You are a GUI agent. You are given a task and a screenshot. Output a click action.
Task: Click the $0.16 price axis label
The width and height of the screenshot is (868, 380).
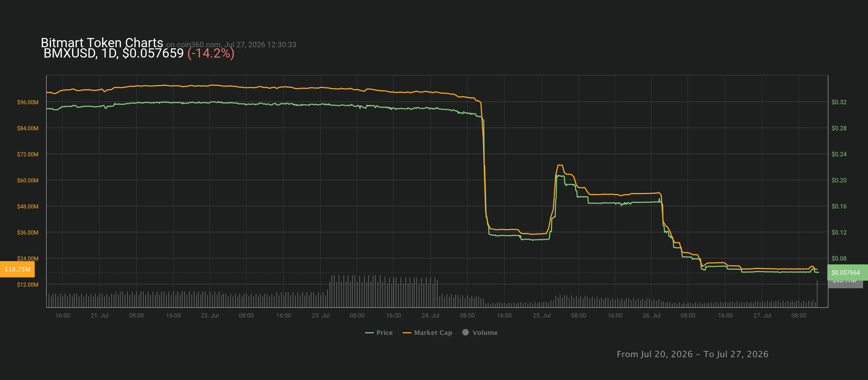pos(839,206)
